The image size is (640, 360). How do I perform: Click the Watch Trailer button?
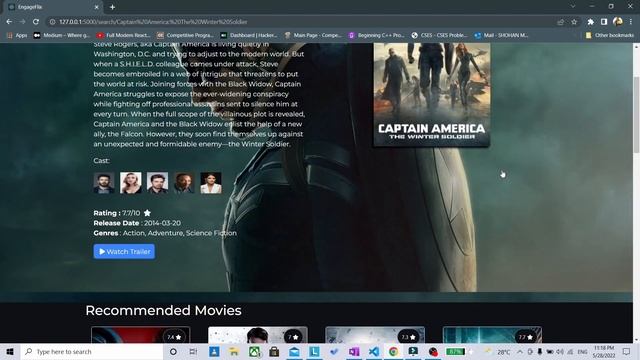click(124, 251)
